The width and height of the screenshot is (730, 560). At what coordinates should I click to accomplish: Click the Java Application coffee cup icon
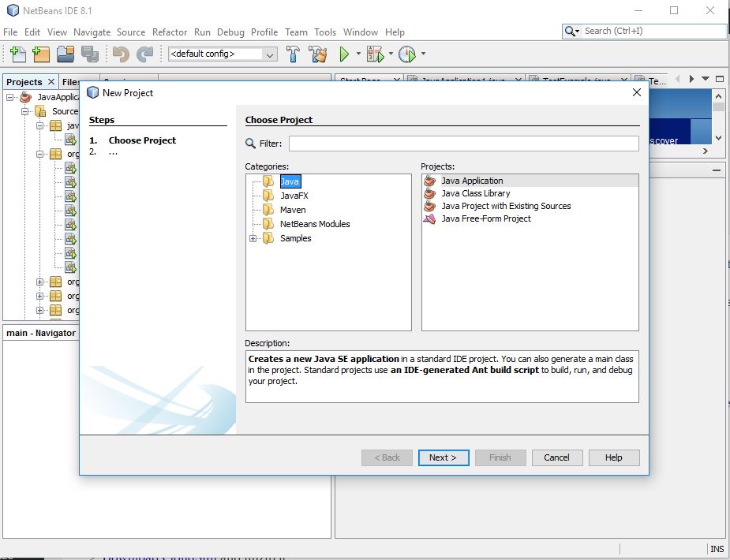pyautogui.click(x=429, y=181)
